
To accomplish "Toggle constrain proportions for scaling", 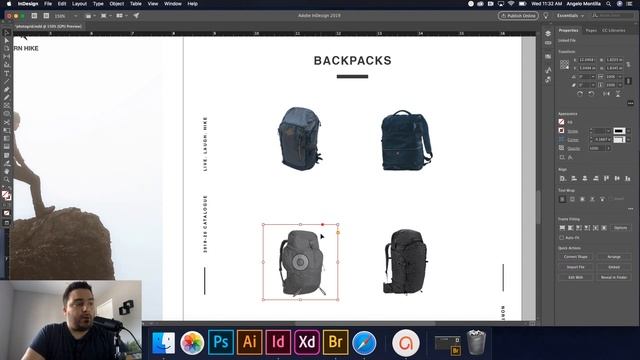I will 628,81.
